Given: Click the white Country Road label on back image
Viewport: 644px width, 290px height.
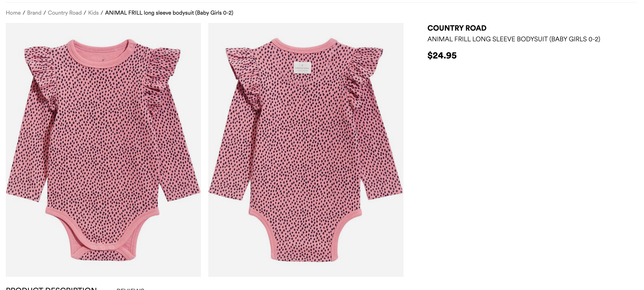Looking at the screenshot, I should pos(302,68).
